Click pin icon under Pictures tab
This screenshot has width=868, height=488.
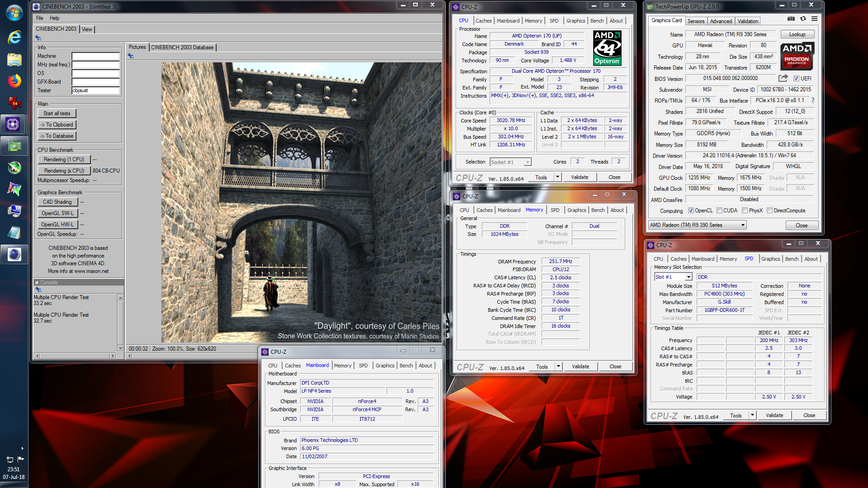click(131, 56)
